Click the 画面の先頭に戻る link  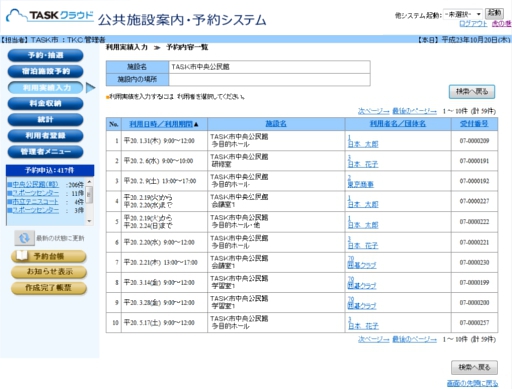point(472,383)
